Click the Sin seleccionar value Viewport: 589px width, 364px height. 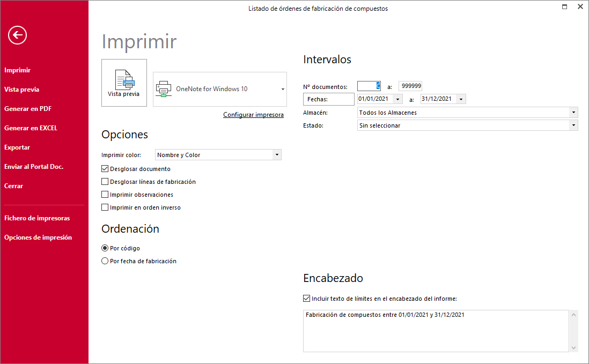coord(380,125)
